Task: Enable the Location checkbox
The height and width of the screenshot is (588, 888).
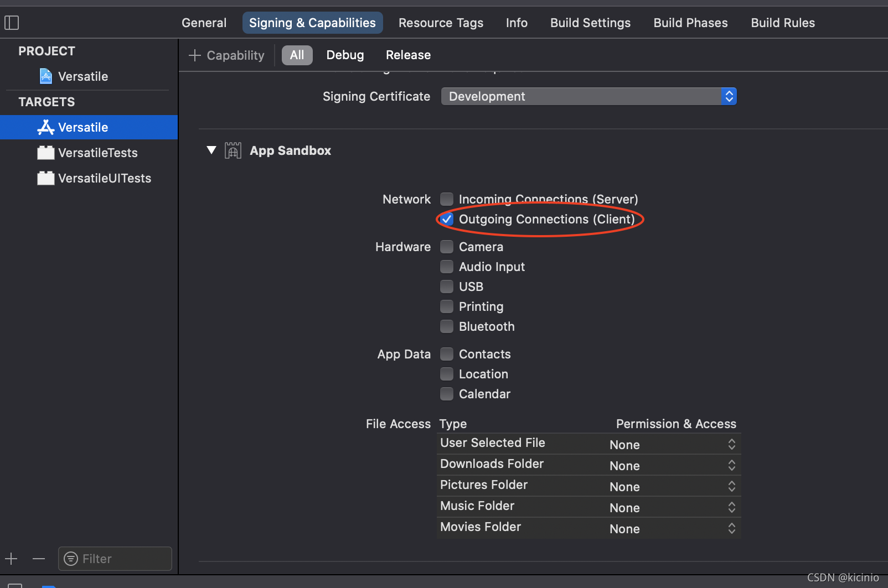Action: pyautogui.click(x=447, y=374)
